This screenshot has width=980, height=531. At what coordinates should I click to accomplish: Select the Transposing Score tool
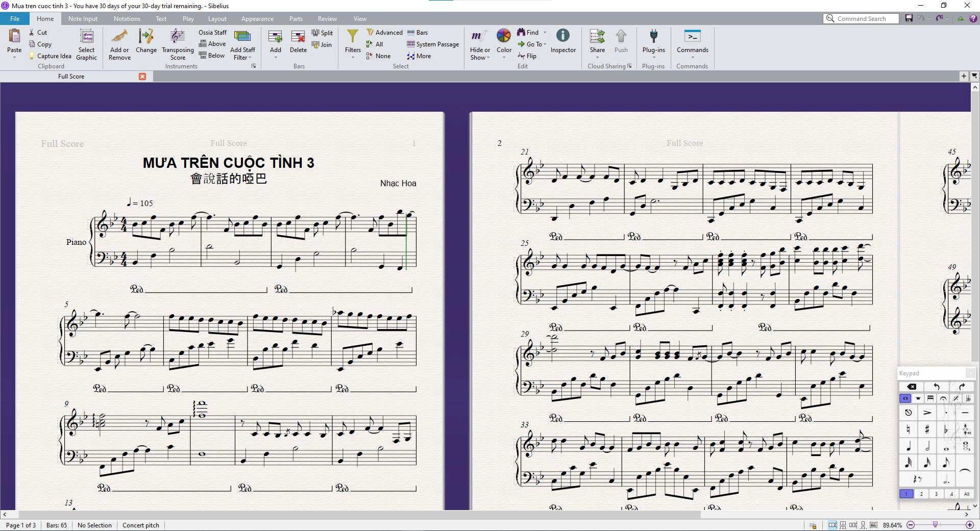click(x=178, y=44)
